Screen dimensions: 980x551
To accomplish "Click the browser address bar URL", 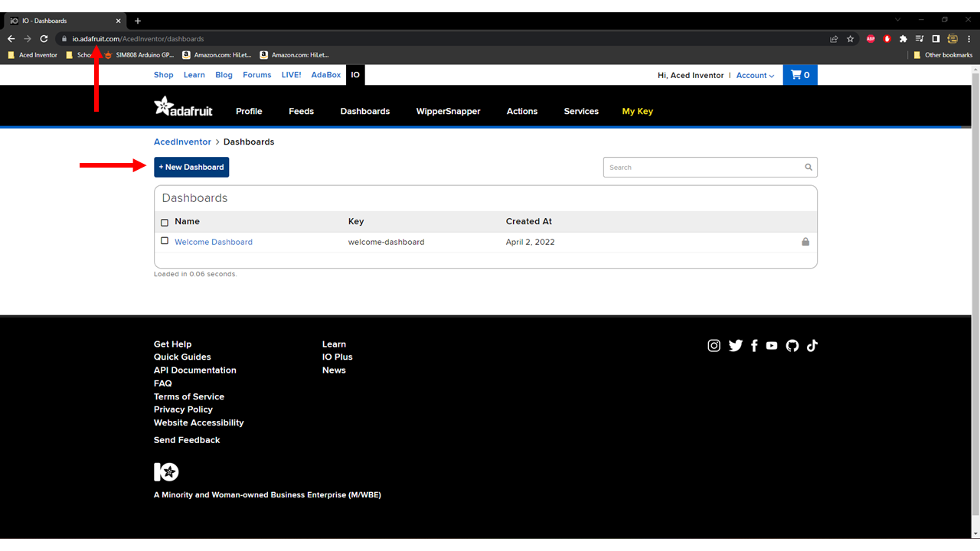I will point(138,39).
